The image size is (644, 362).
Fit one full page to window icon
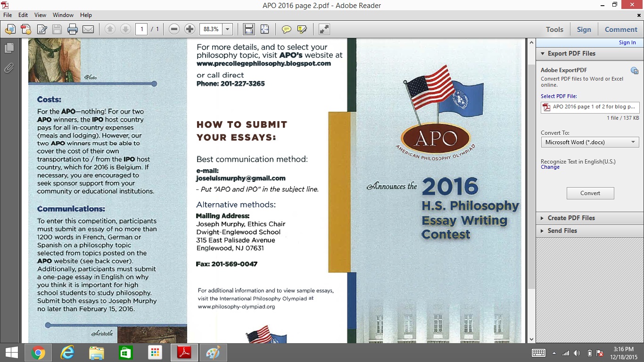[x=264, y=29]
